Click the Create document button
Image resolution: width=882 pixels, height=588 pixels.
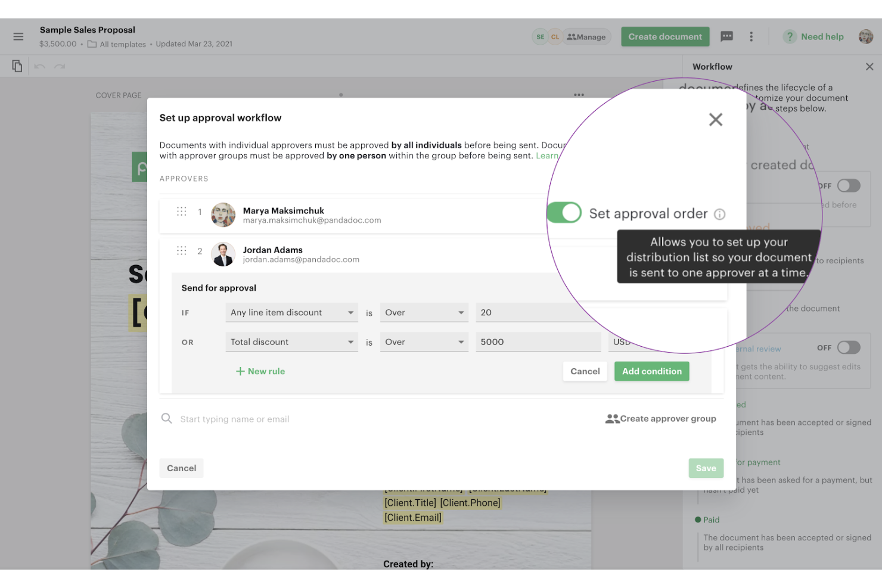[665, 37]
